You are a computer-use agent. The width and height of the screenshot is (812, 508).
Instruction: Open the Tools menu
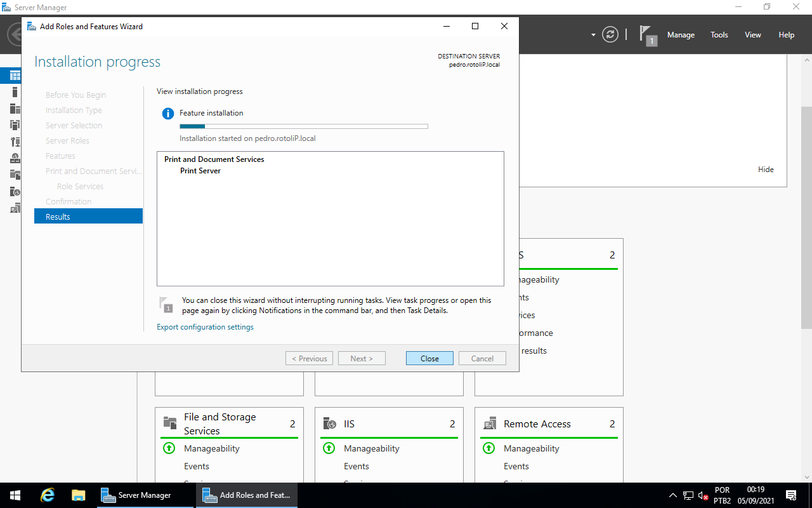coord(719,35)
